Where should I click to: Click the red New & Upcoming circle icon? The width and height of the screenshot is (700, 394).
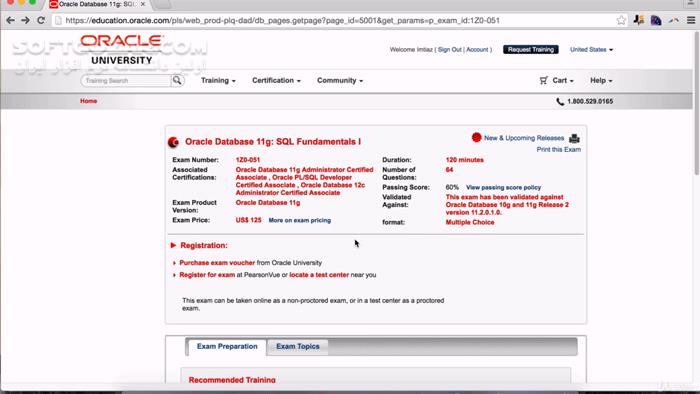(476, 137)
